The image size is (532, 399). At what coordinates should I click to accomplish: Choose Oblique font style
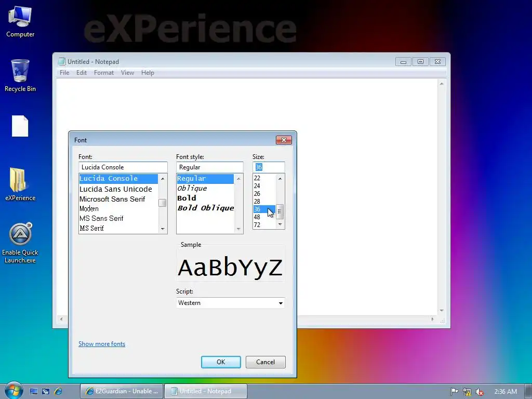[205, 188]
